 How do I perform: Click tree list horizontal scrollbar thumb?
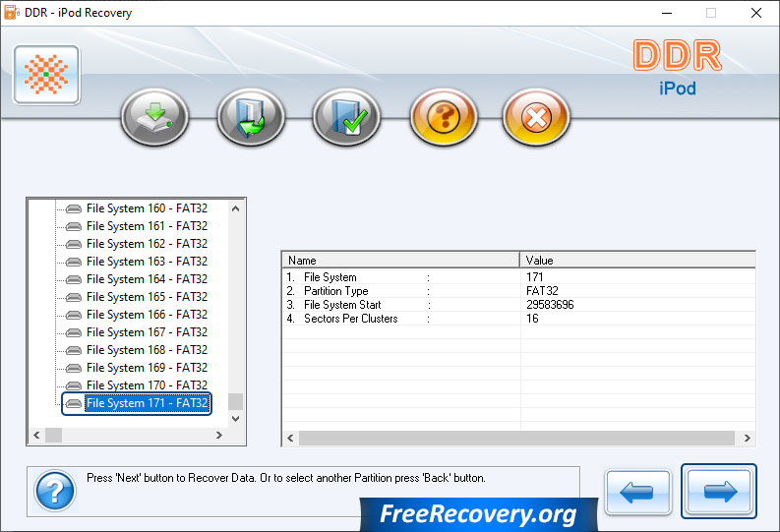point(54,435)
